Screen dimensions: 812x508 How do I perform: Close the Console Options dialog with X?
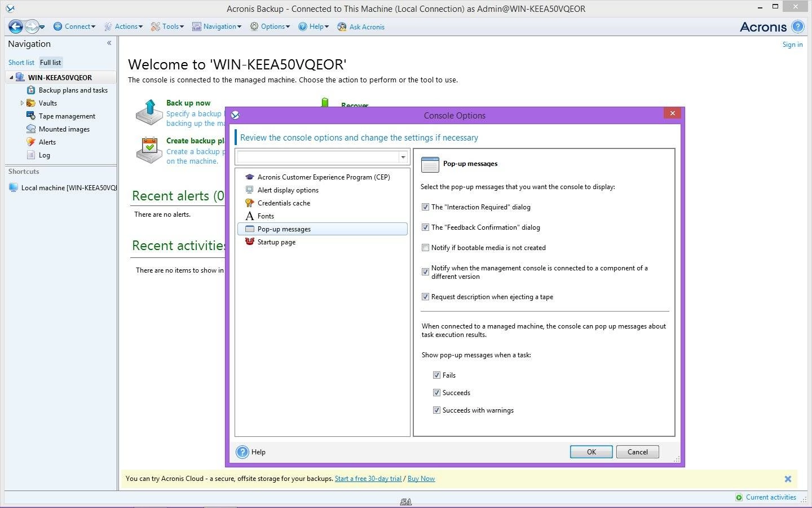(672, 113)
